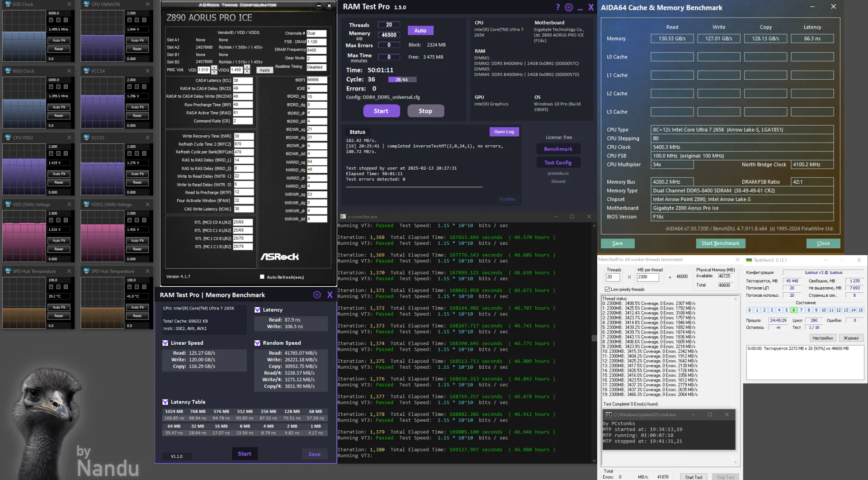Click Auto Fit in D2D Clock graph
868x480 pixels.
[59, 40]
